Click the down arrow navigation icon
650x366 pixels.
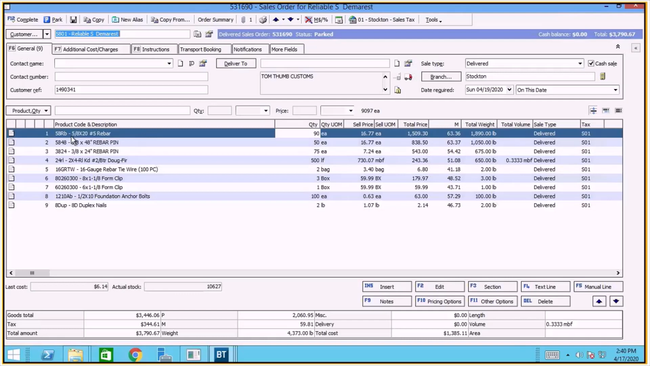[x=291, y=19]
